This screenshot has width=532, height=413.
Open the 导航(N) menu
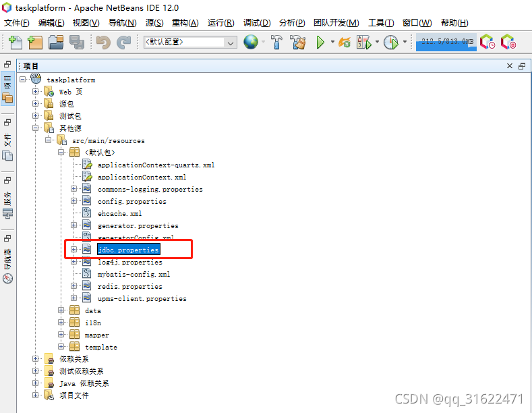tap(122, 23)
